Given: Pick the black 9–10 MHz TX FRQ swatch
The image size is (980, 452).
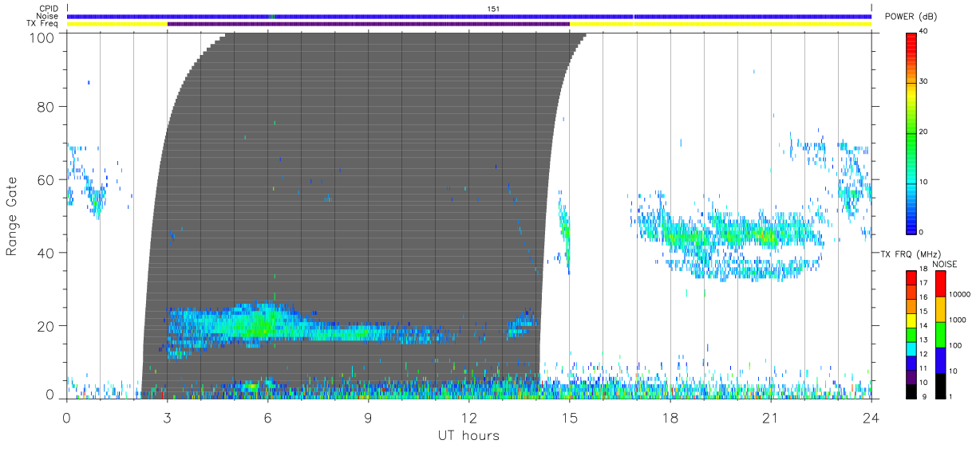Looking at the screenshot, I should [x=911, y=391].
